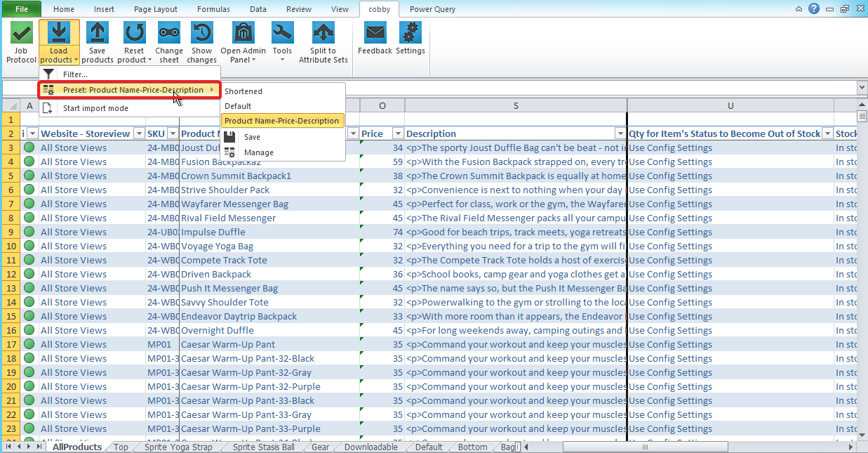Select the Caesar Warm-Up Pant-32-Purple cell
Viewport: 868px width, 453px height.
point(269,386)
